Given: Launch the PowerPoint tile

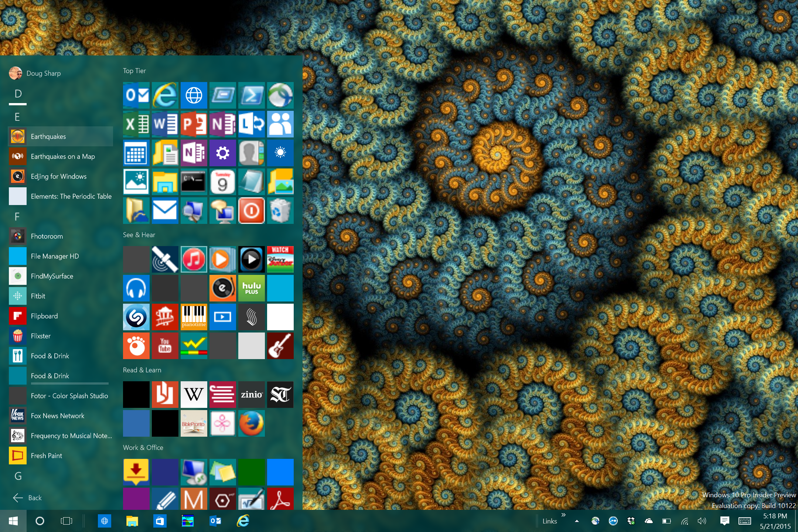Looking at the screenshot, I should pos(194,124).
